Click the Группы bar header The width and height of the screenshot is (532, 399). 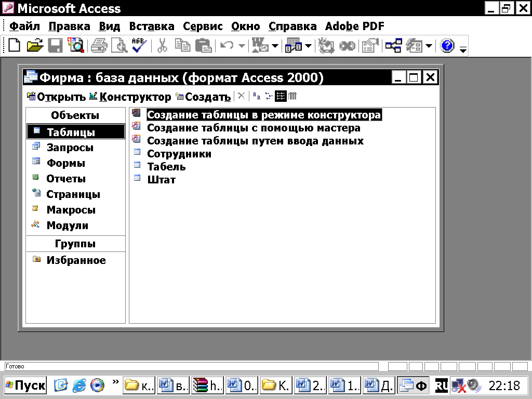(x=75, y=244)
